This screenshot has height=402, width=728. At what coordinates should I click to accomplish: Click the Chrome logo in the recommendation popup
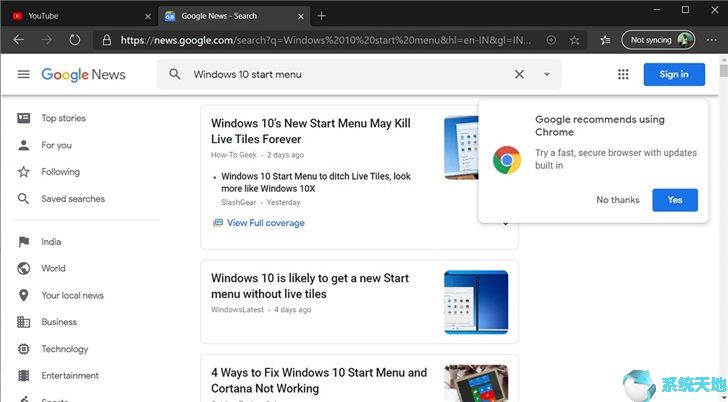coord(507,160)
